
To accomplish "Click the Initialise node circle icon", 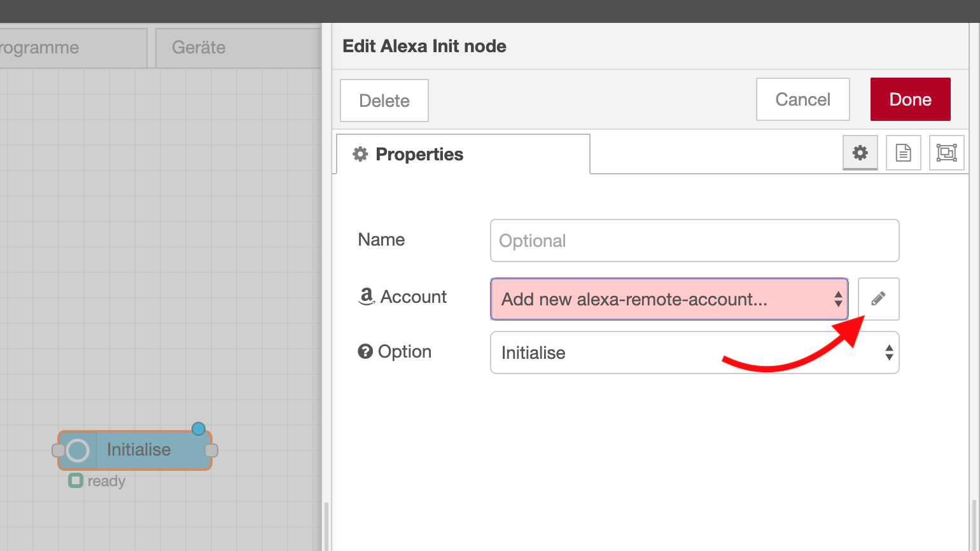I will click(78, 450).
